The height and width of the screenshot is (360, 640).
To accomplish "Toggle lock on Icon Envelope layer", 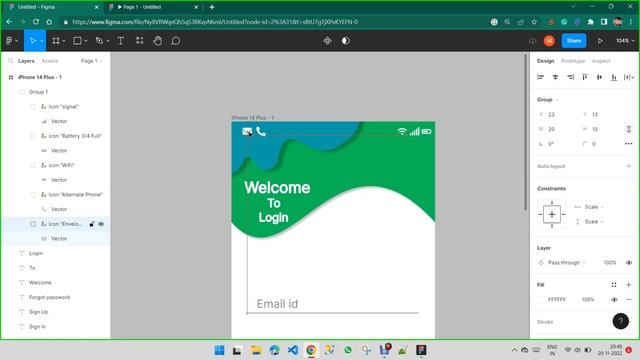I will tap(92, 224).
